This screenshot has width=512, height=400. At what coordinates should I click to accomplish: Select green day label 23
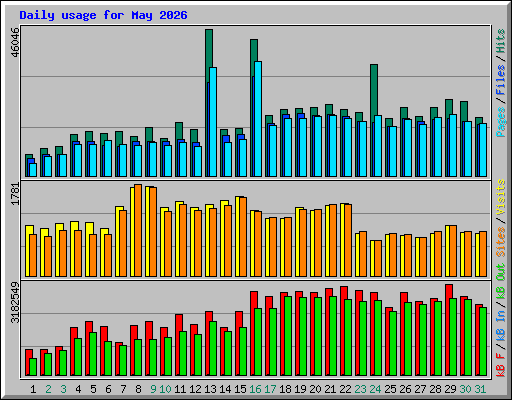pos(360,389)
